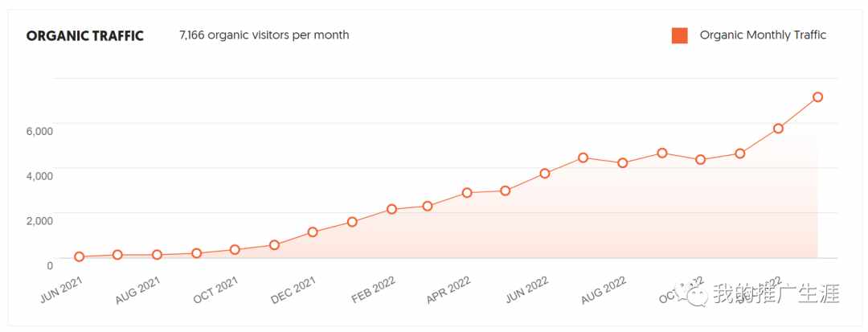Click the 6,000 y-axis label
This screenshot has width=868, height=332.
[x=39, y=130]
